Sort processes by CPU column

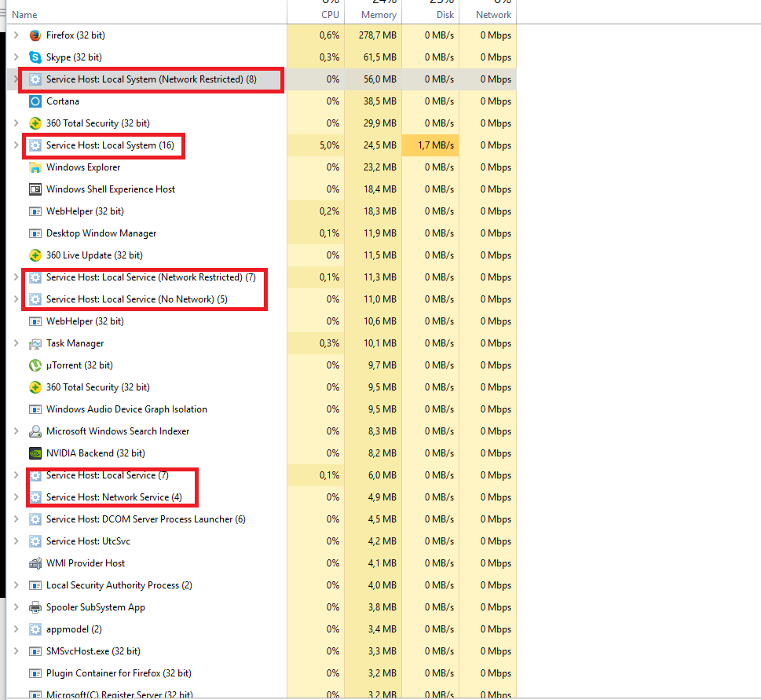330,15
